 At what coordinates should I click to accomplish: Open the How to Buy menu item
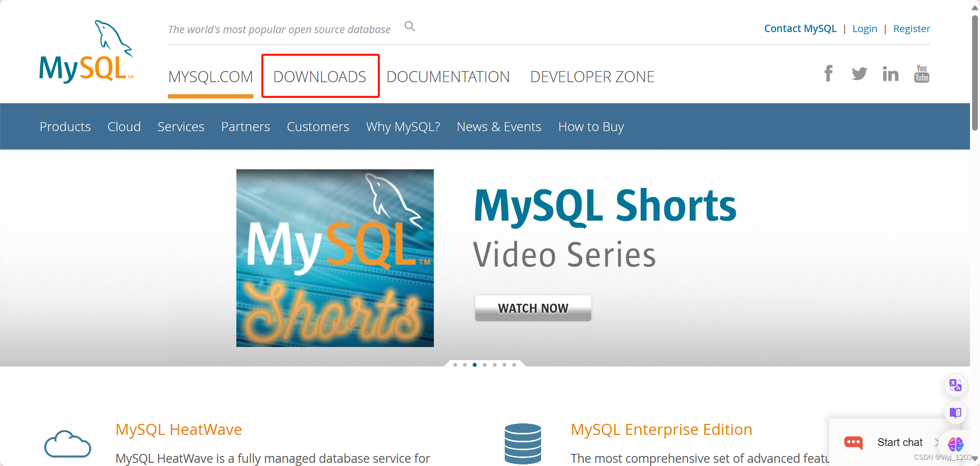[x=591, y=127]
